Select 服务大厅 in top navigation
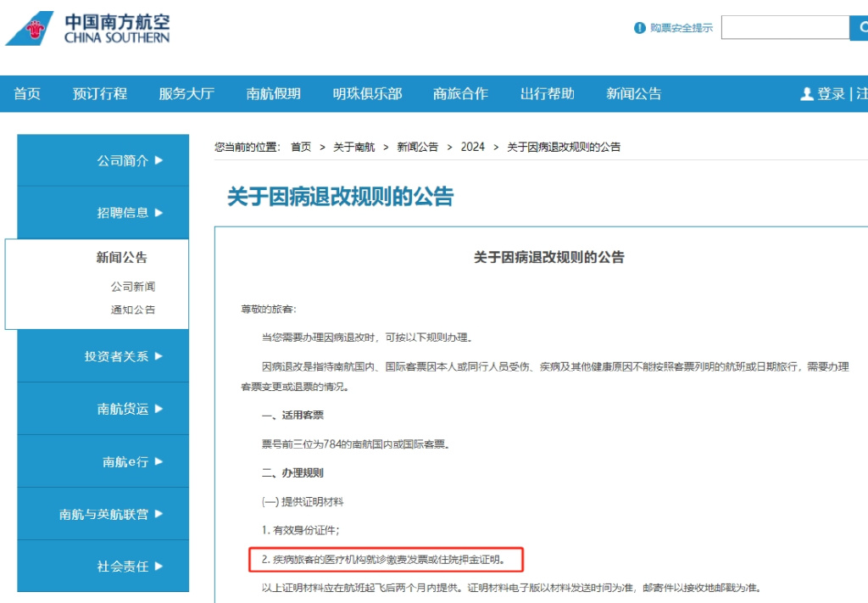Viewport: 868px width, 603px height. click(186, 94)
